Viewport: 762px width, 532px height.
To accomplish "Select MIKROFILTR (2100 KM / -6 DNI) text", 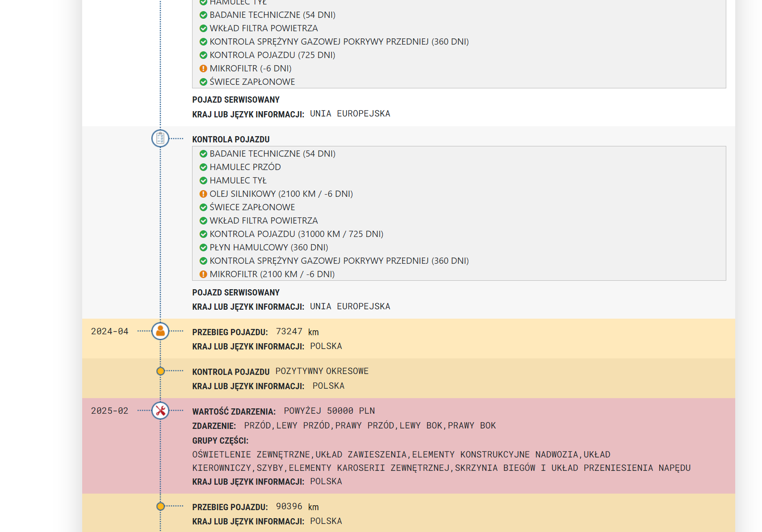I will 272,274.
